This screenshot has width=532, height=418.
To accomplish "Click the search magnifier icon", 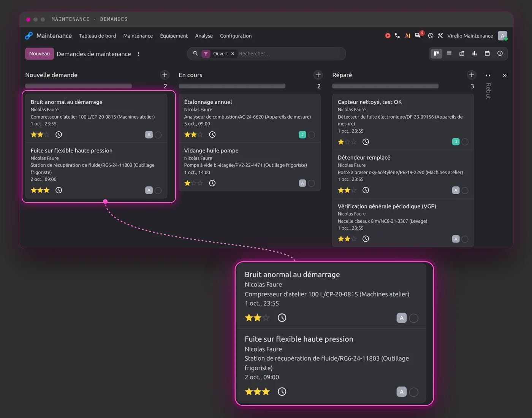I will click(x=195, y=54).
